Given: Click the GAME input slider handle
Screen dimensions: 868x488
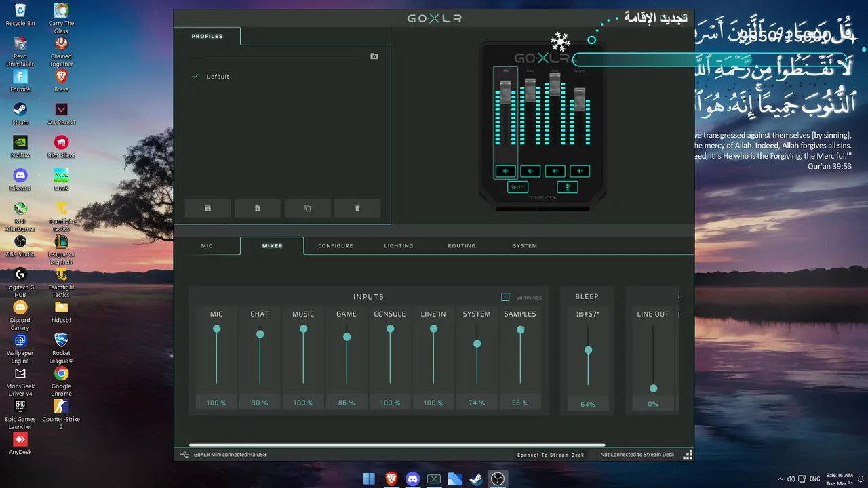Looking at the screenshot, I should (x=347, y=337).
